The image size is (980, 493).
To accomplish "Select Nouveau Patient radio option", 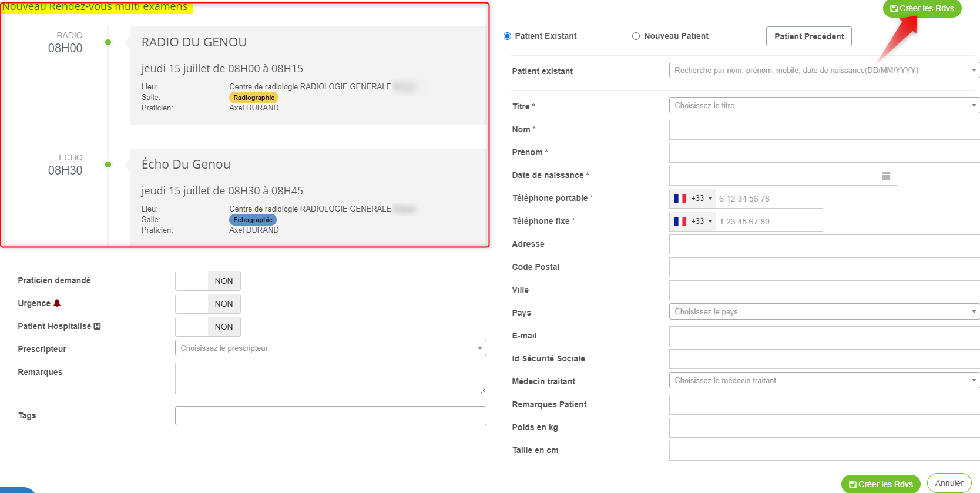I will pos(636,36).
